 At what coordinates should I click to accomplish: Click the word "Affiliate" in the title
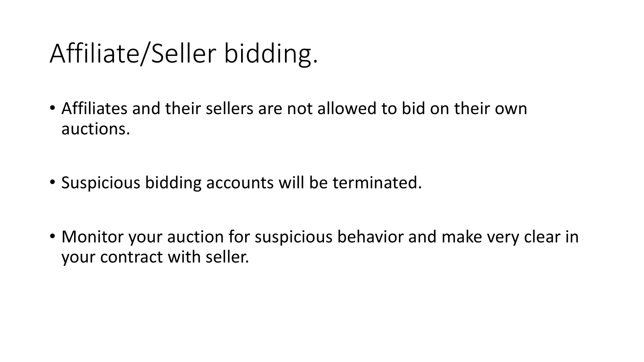(94, 53)
